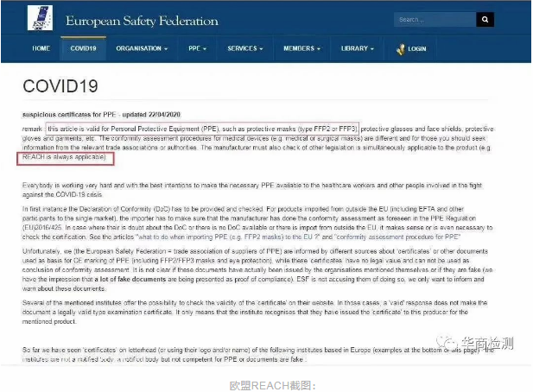Expand the MEMBERS dropdown menu
533x392 pixels.
(301, 48)
